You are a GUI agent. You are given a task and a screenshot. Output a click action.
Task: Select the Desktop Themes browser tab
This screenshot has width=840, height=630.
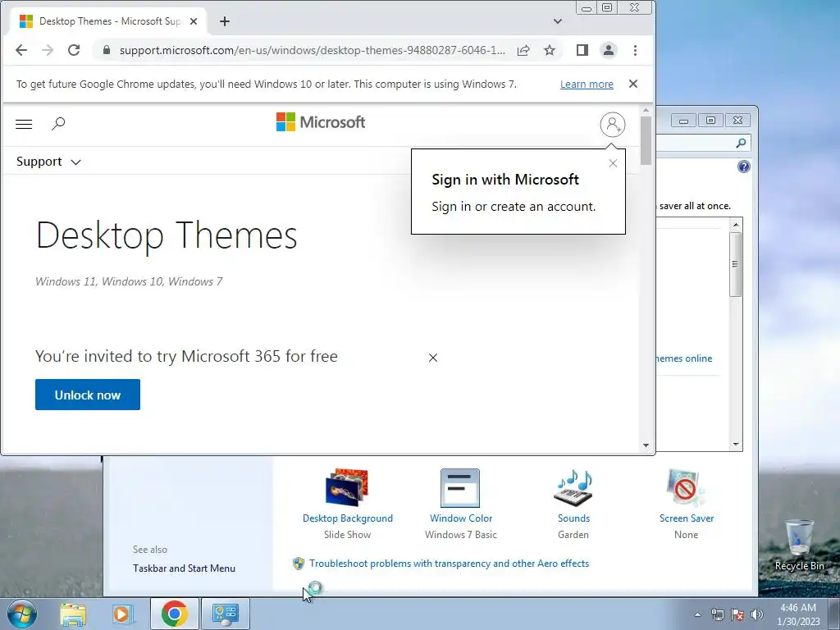[x=109, y=21]
